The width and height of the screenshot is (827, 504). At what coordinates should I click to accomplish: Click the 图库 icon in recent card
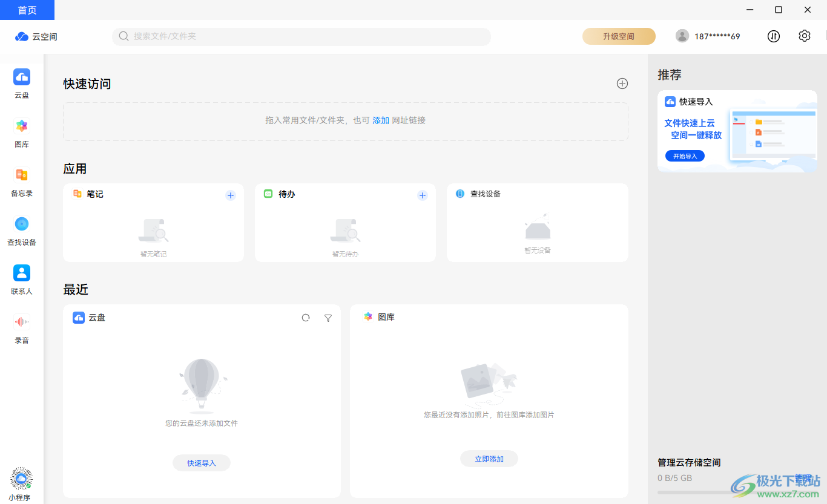[368, 316]
